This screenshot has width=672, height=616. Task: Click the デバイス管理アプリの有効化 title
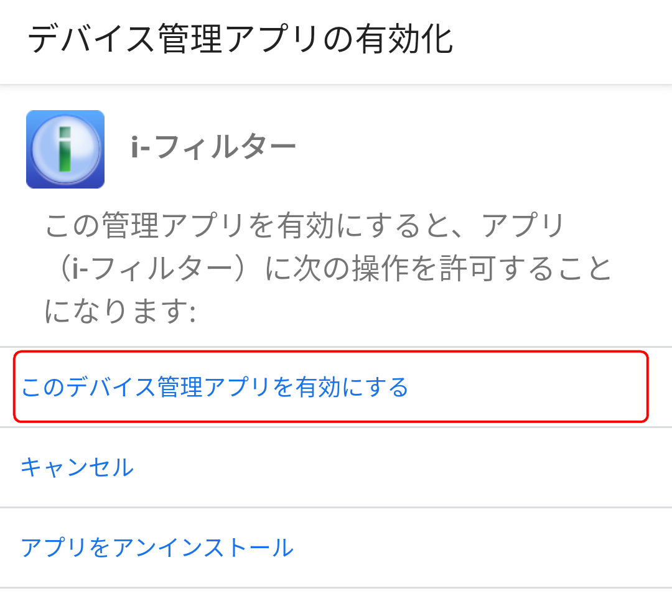click(x=240, y=39)
